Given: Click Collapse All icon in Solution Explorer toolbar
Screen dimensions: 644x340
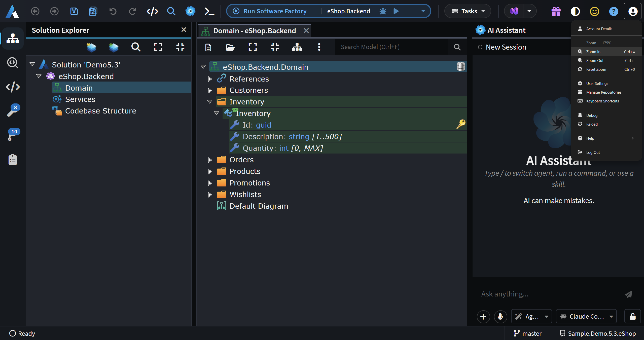Looking at the screenshot, I should coord(180,47).
